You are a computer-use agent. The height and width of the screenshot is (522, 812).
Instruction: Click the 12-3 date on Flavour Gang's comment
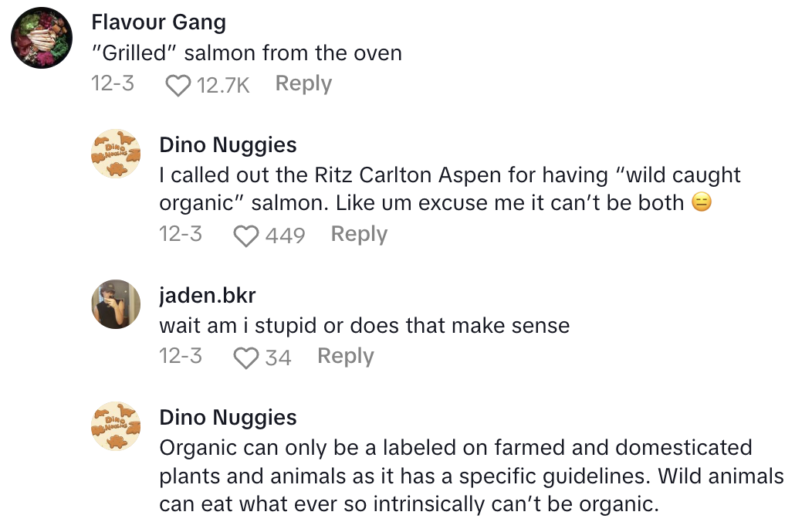(x=113, y=83)
